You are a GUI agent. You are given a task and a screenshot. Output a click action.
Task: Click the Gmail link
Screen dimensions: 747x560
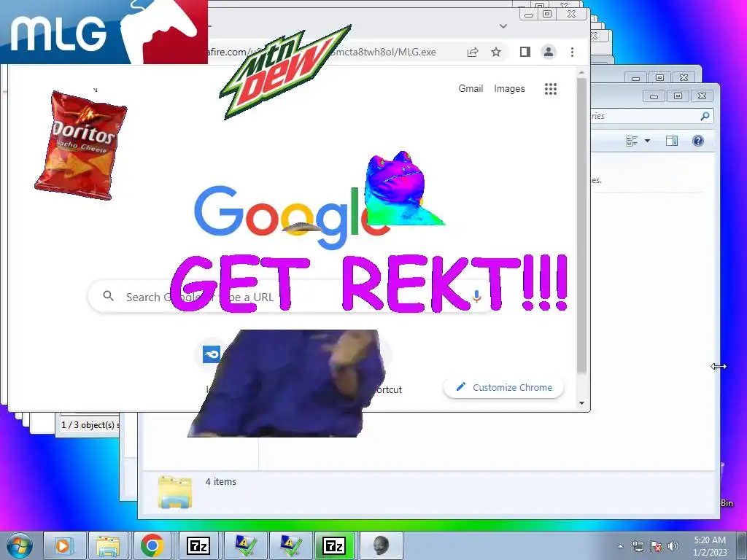(x=471, y=88)
